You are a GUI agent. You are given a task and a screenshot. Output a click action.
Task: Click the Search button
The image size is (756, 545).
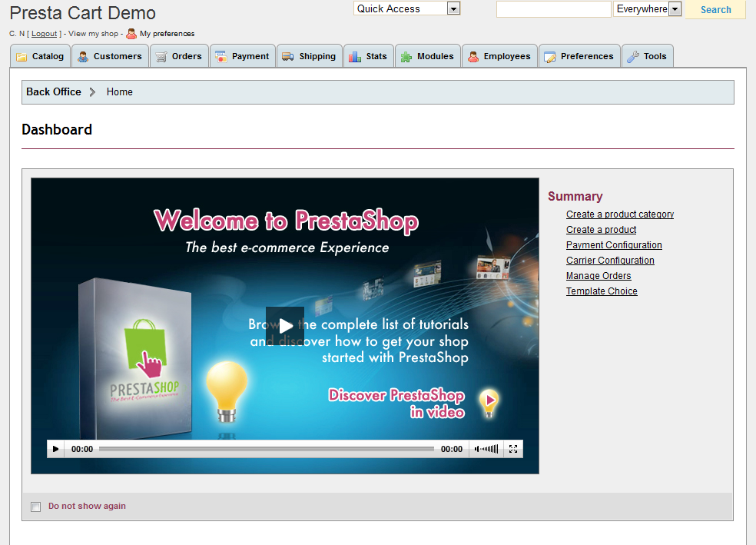715,10
